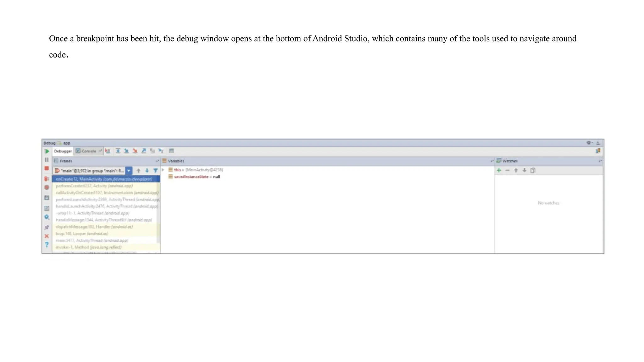Add a new watch with green plus
644x362 pixels.
point(499,170)
